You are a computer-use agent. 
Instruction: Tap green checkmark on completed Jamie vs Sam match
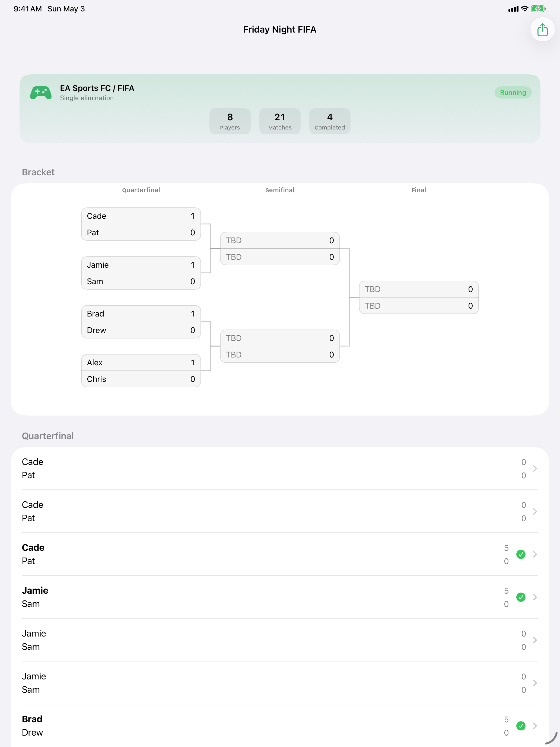pos(521,597)
